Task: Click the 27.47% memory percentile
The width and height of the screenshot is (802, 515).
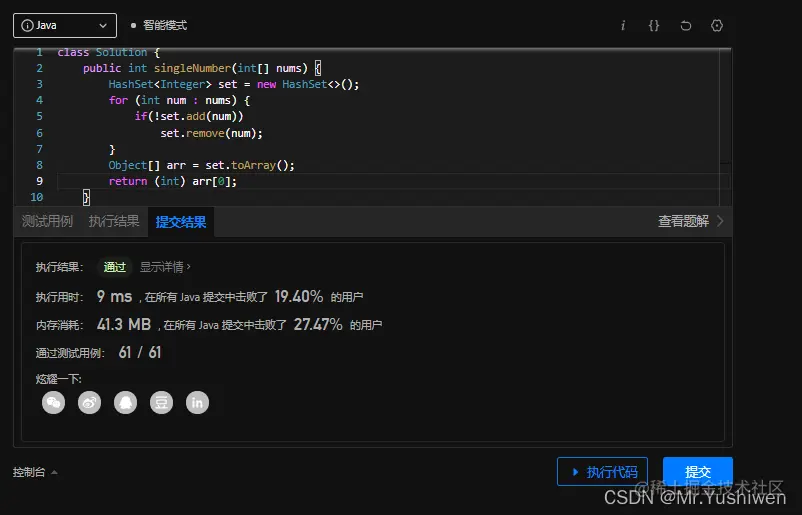Action: coord(318,325)
